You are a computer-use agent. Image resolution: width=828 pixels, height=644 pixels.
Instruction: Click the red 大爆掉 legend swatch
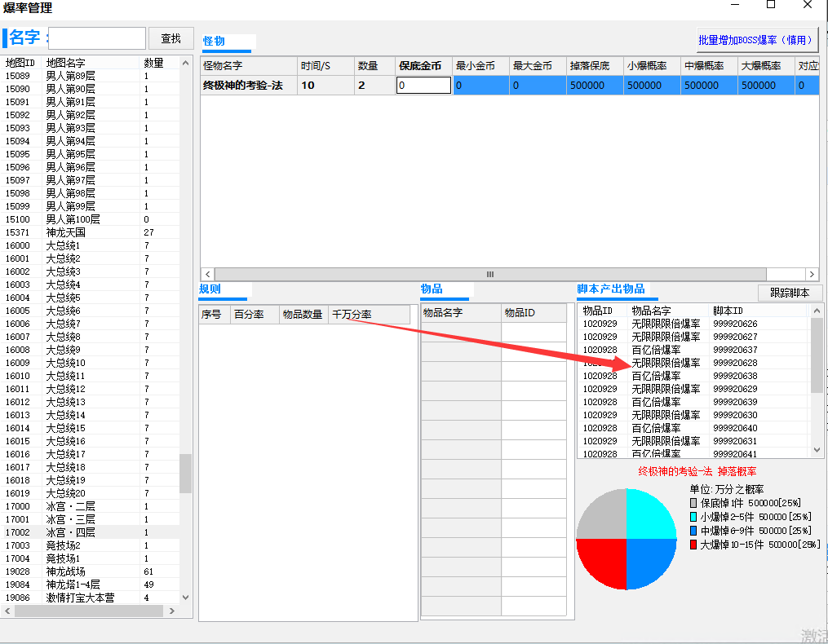tap(693, 545)
